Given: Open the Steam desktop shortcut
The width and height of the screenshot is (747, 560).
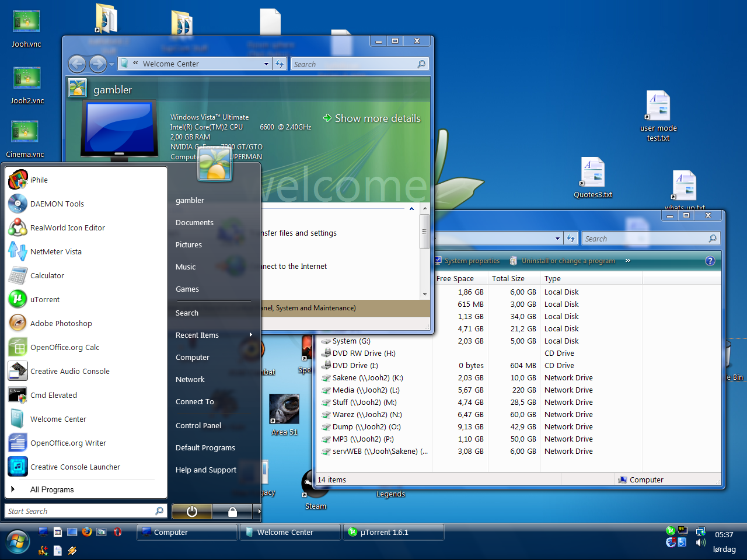Looking at the screenshot, I should point(315,490).
